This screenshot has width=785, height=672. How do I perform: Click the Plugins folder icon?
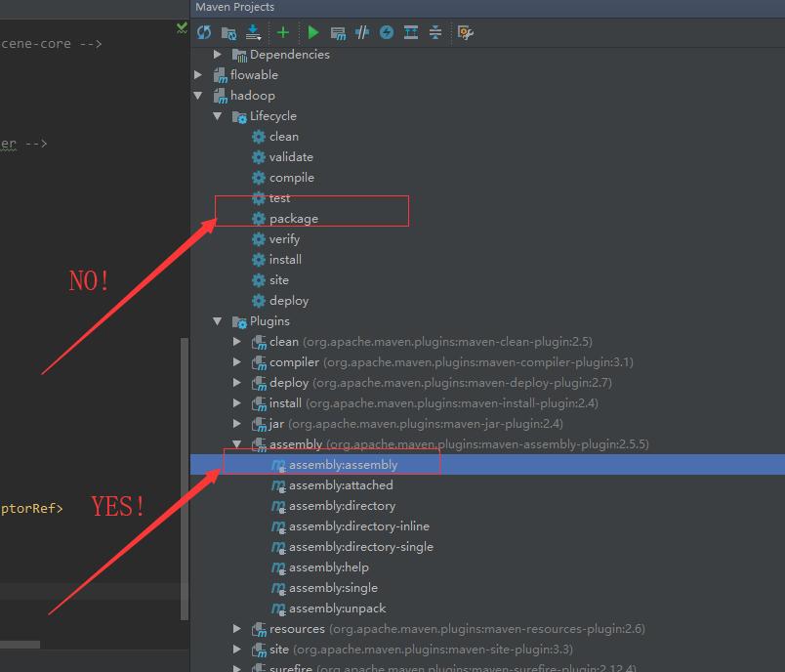[x=239, y=322]
